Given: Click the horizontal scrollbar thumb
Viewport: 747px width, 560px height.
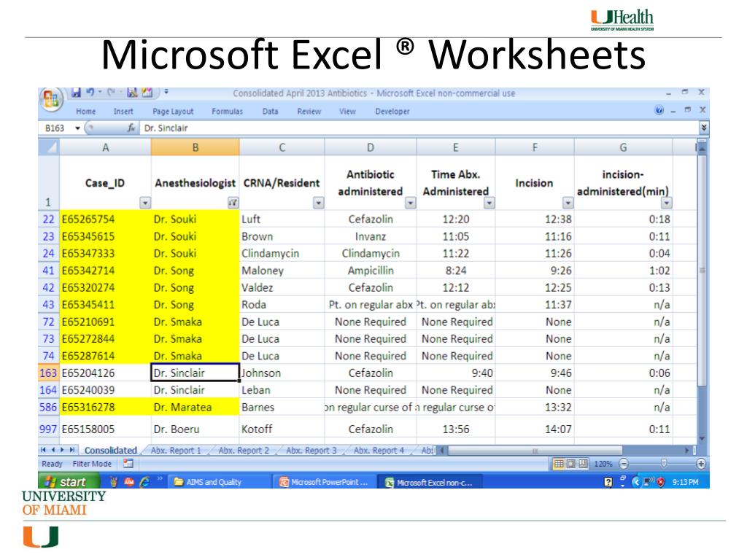Looking at the screenshot, I should pos(535,450).
